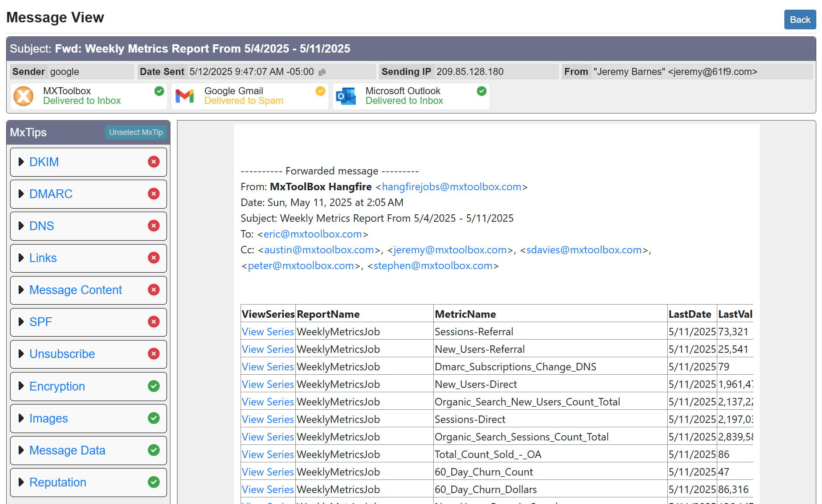The image size is (822, 504).
Task: Click Outlook green delivered status check
Action: (x=482, y=91)
